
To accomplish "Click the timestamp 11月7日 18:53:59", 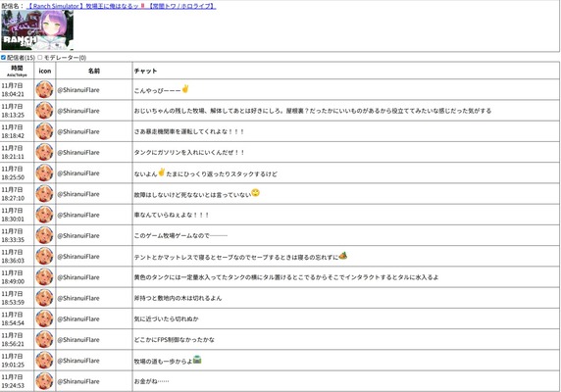I will [13, 298].
